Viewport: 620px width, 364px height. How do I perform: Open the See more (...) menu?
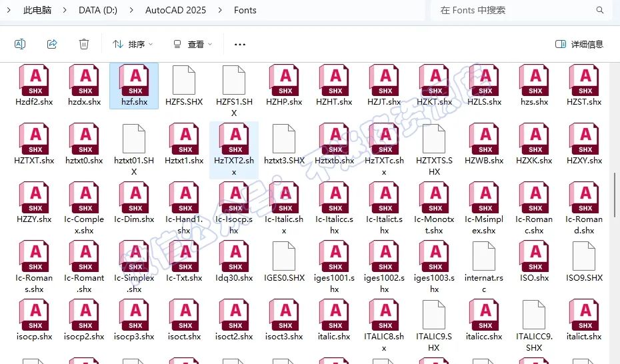tap(240, 44)
